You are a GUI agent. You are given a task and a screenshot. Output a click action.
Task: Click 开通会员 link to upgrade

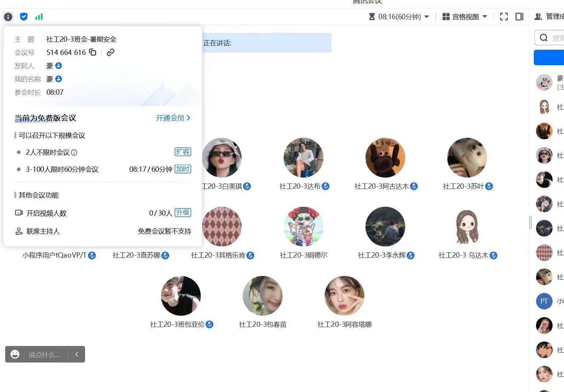pyautogui.click(x=173, y=118)
